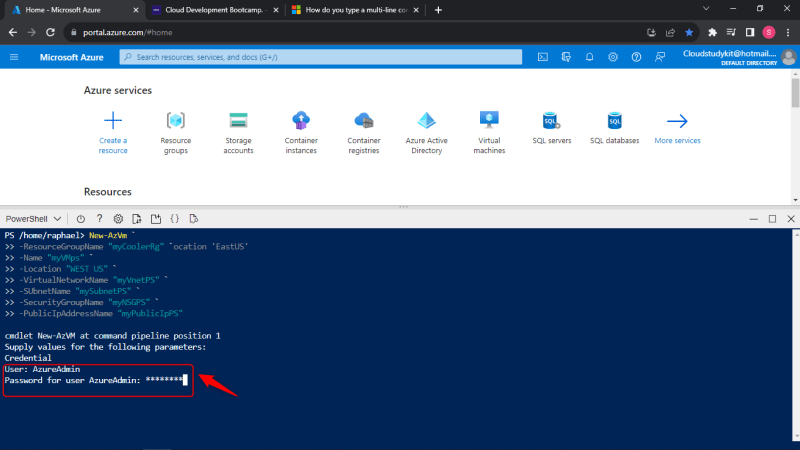This screenshot has height=450, width=800.
Task: Close the Cloud Development Bootcamp tab
Action: pyautogui.click(x=276, y=10)
